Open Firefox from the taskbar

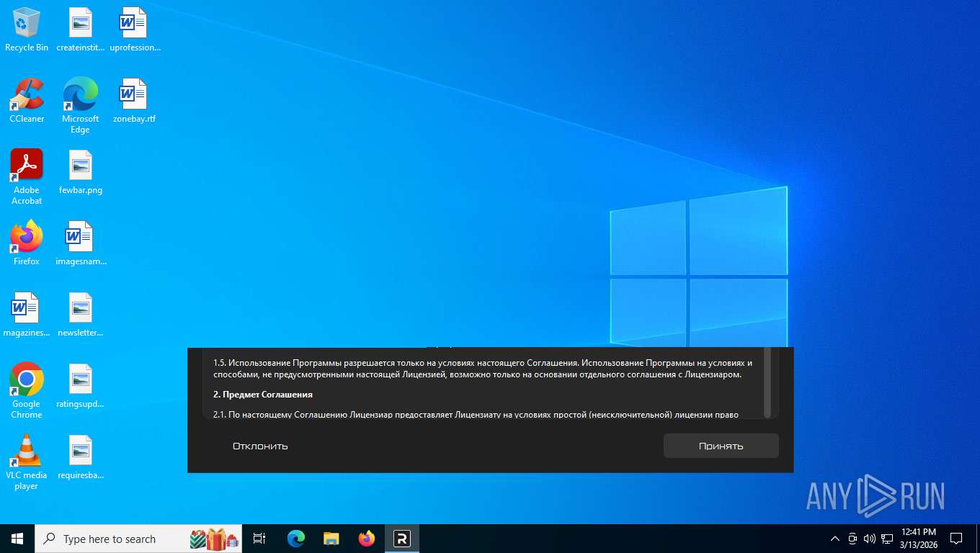click(367, 539)
